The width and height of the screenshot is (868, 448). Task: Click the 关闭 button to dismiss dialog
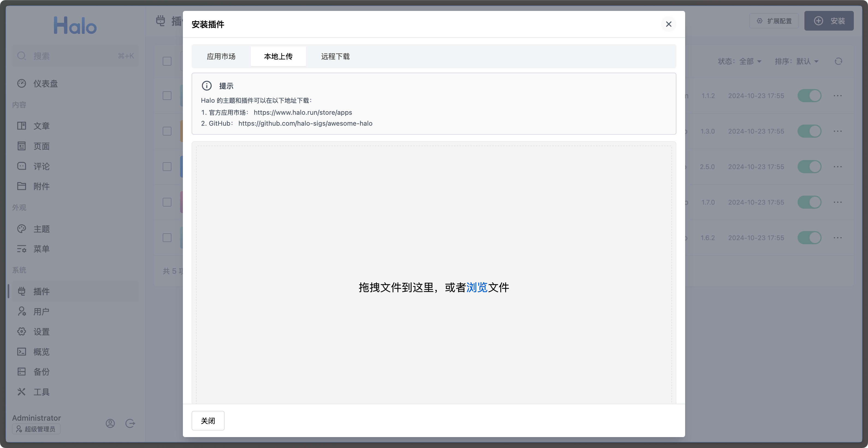pyautogui.click(x=207, y=420)
